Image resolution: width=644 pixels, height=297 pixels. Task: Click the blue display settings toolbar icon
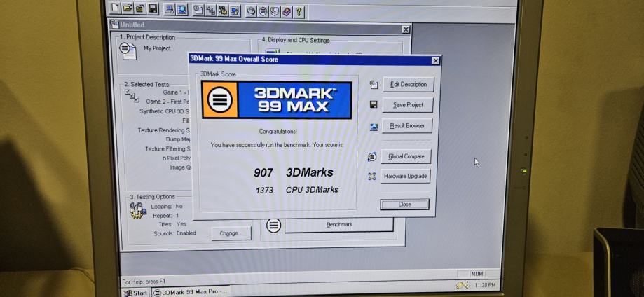point(235,11)
